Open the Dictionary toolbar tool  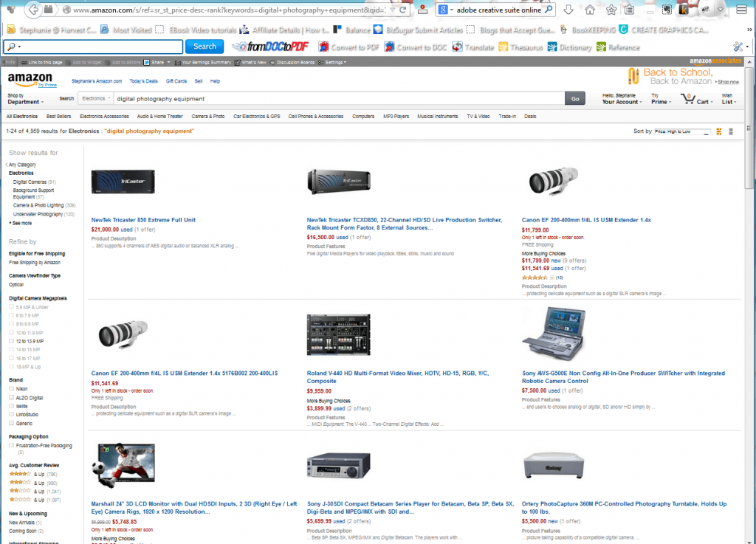click(x=569, y=47)
